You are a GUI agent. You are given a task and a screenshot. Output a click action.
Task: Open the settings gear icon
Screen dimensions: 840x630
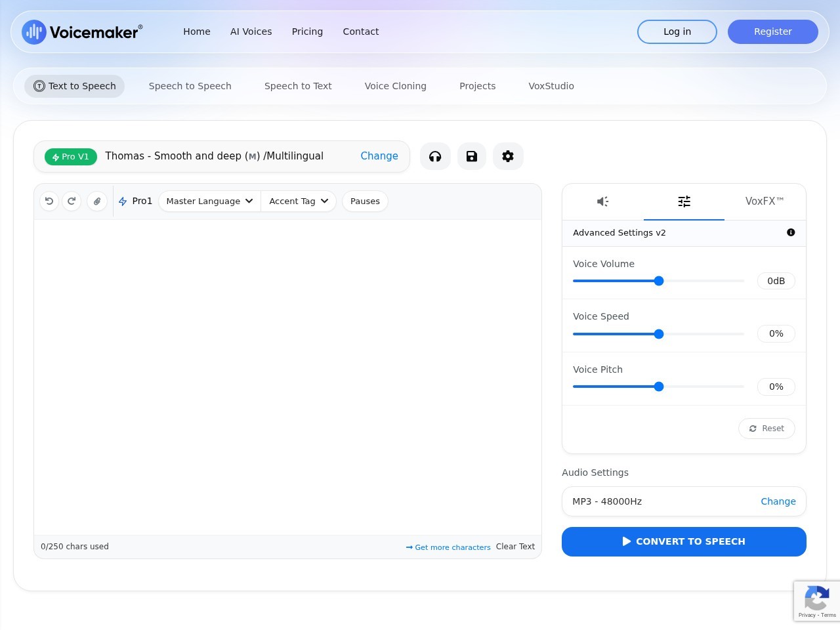(x=508, y=156)
